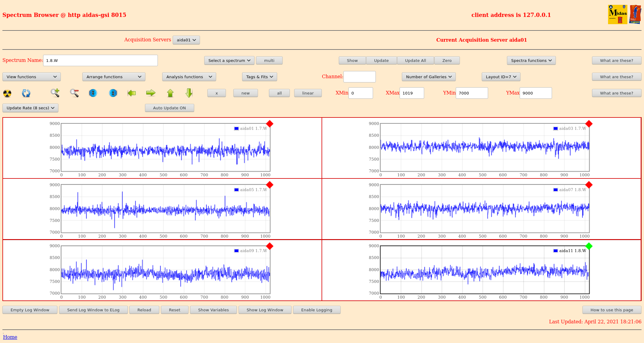Viewport: 644px width, 343px height.
Task: Click the yellow radiation hazard icon
Action: click(7, 93)
